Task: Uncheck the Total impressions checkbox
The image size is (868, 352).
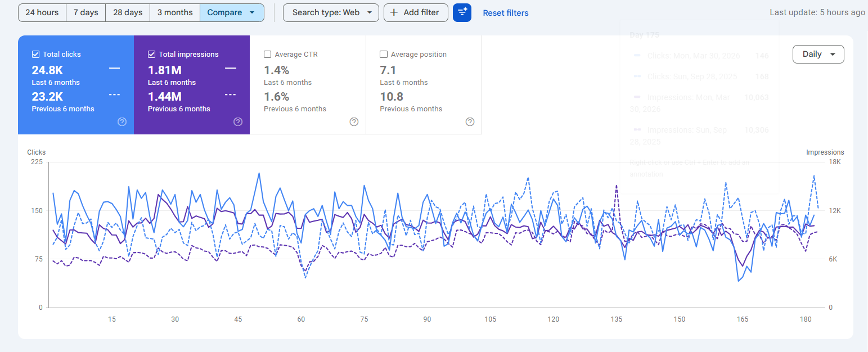Action: pos(151,55)
